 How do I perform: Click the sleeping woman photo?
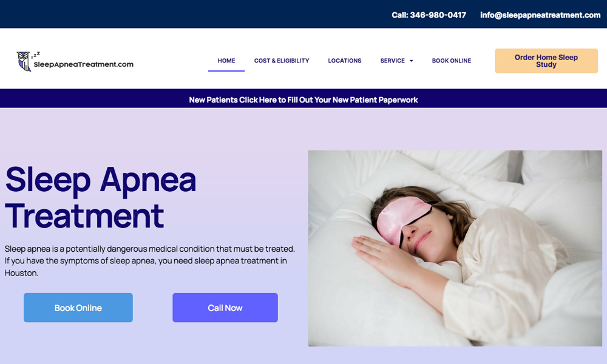(455, 248)
